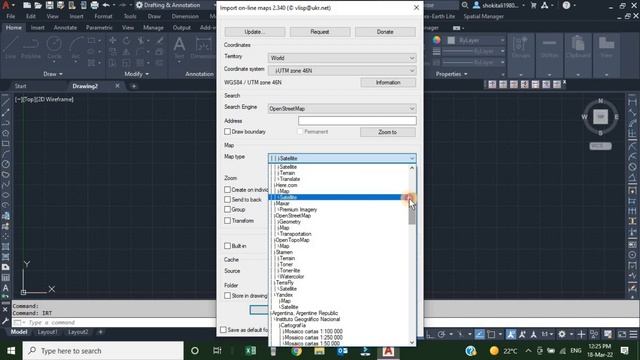Toggle the Built-in checkbox
The image size is (640, 360).
click(x=227, y=246)
